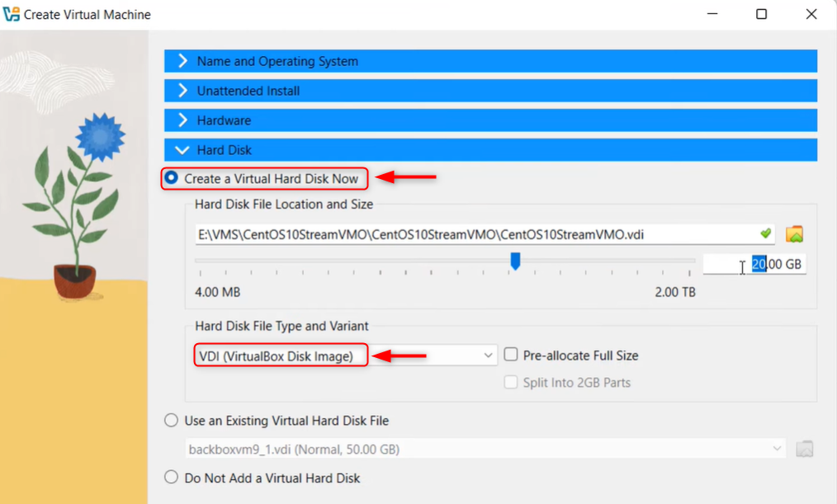
Task: Select Use an Existing Virtual Hard Disk File
Action: point(171,420)
